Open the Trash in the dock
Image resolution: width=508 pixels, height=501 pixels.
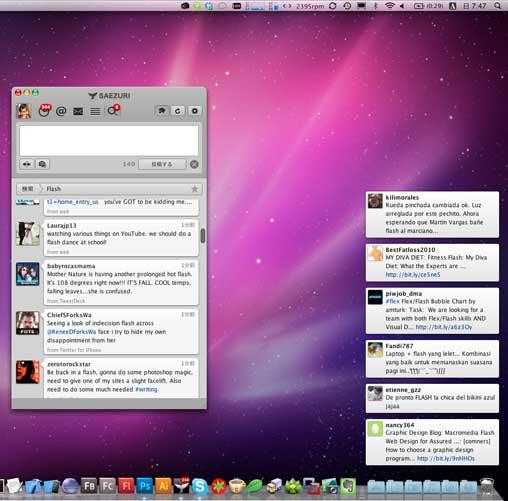tap(487, 486)
